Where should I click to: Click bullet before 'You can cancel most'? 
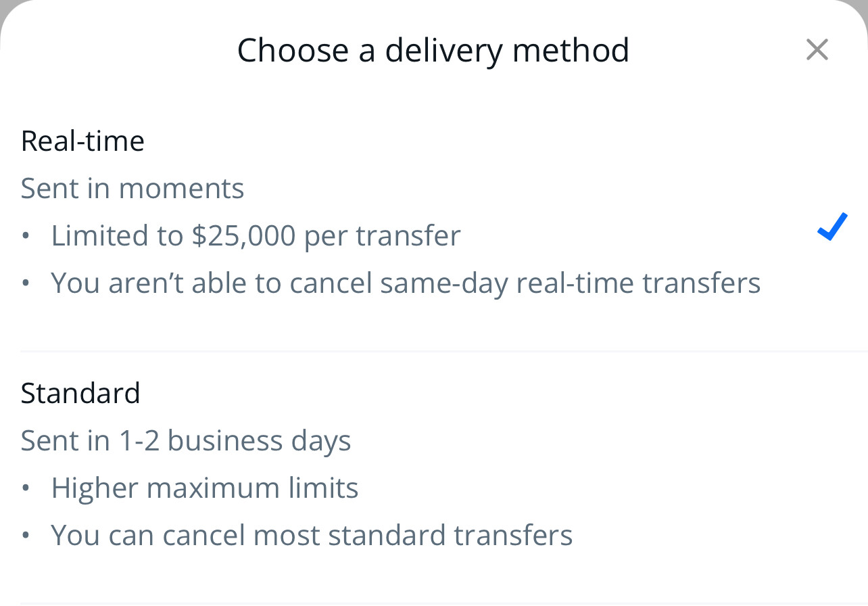click(26, 536)
